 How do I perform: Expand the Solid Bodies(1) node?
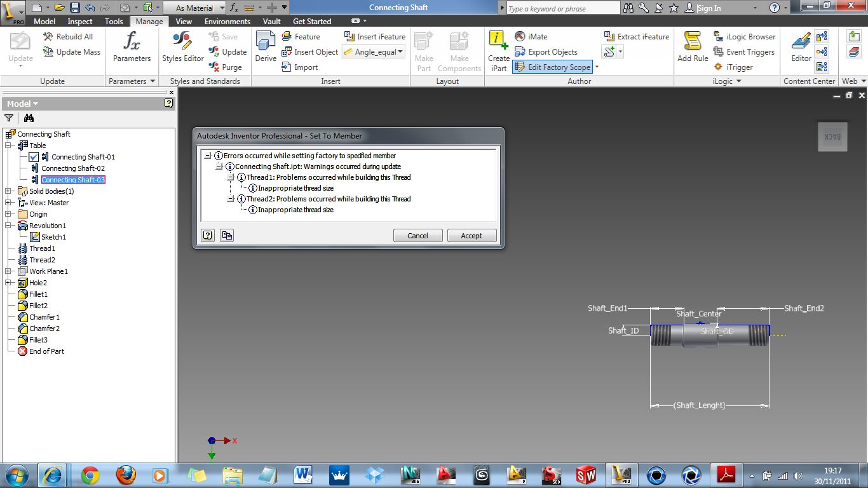point(8,191)
